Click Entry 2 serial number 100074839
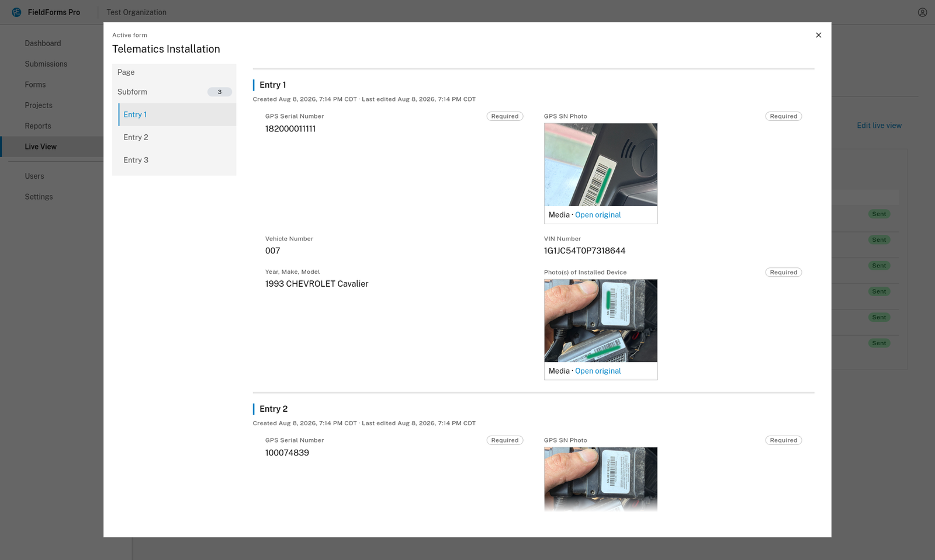Screen dimensions: 935x560 287,453
